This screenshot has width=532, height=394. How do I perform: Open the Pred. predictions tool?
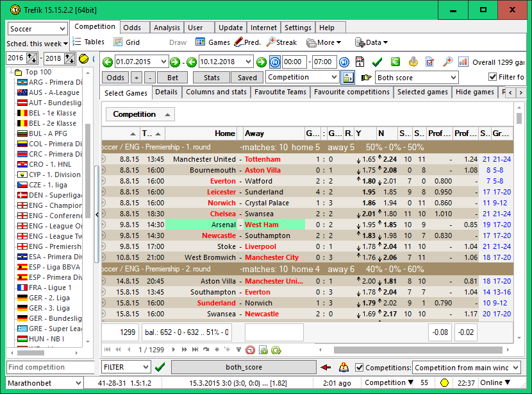[x=247, y=42]
